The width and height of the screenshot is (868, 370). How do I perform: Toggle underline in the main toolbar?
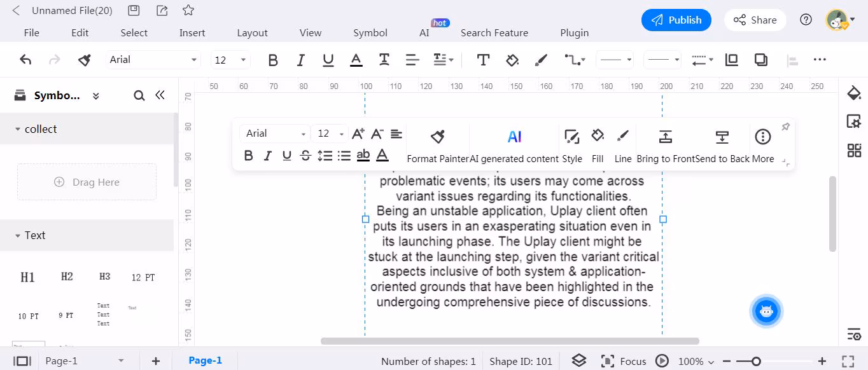tap(328, 60)
